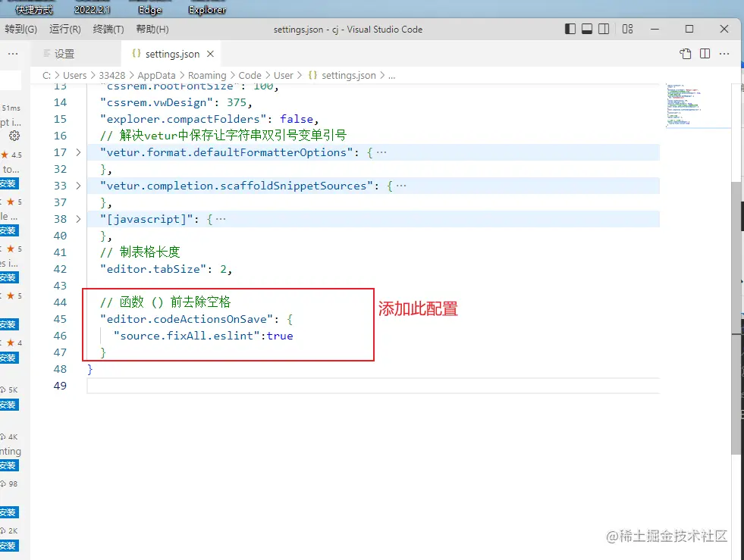
Task: Open the 转到(G) menu
Action: tap(21, 29)
